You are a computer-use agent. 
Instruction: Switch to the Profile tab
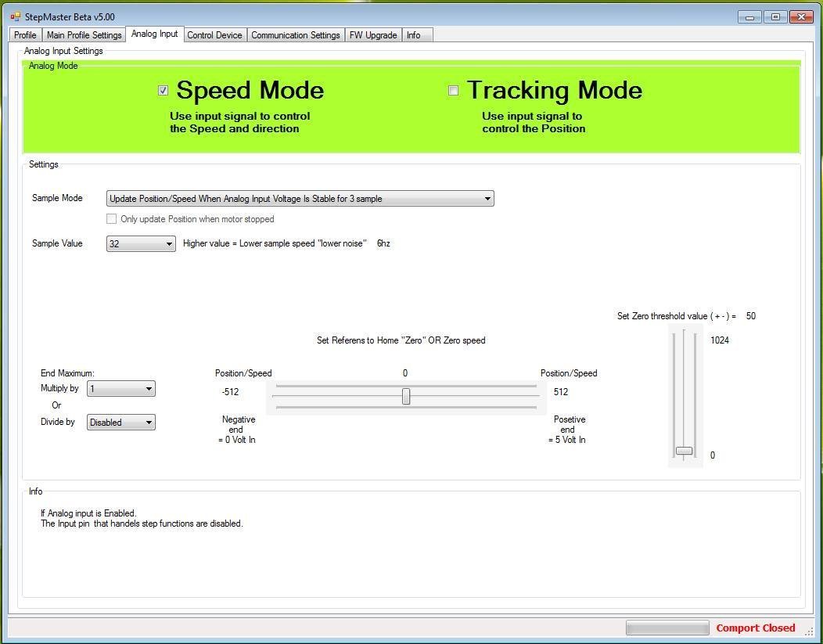[25, 35]
